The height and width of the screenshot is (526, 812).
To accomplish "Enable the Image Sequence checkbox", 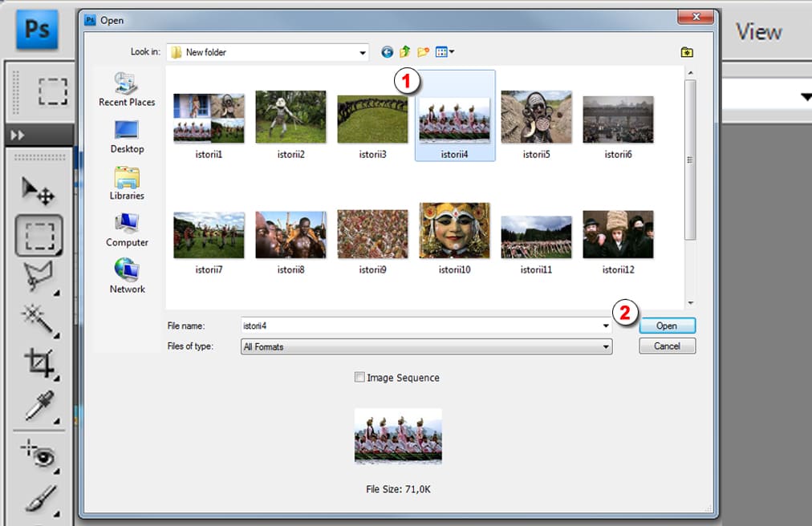I will click(x=359, y=378).
